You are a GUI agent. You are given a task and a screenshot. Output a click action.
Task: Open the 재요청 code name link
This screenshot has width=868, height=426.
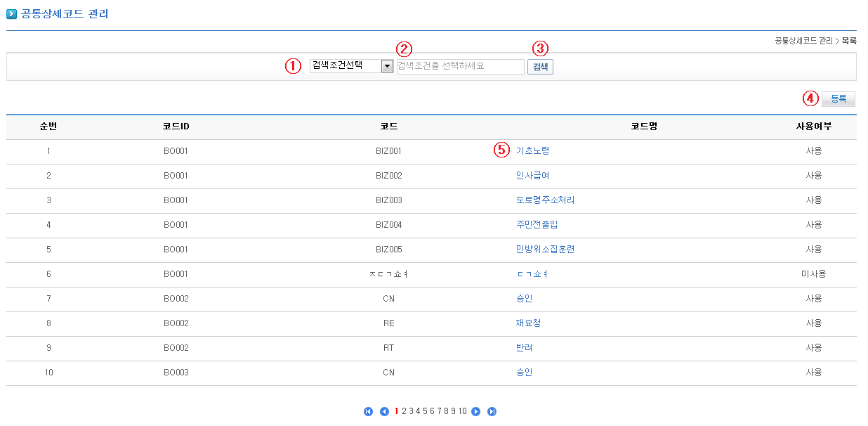(528, 323)
